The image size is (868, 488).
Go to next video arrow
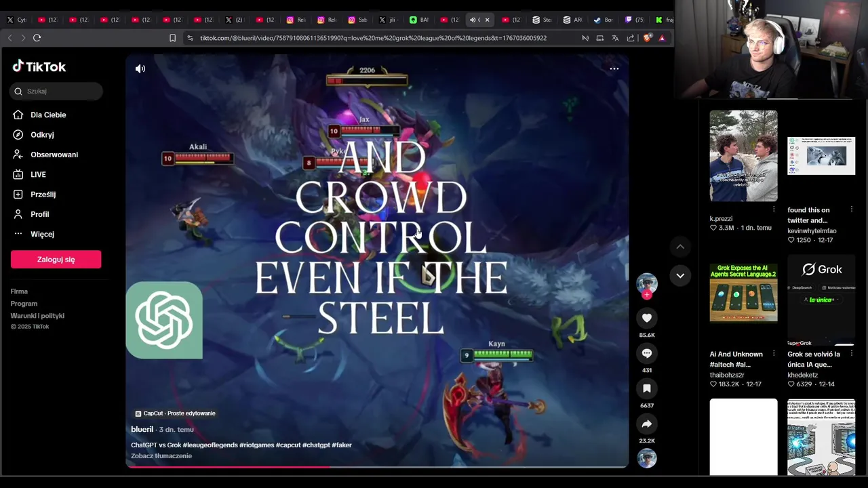(680, 275)
